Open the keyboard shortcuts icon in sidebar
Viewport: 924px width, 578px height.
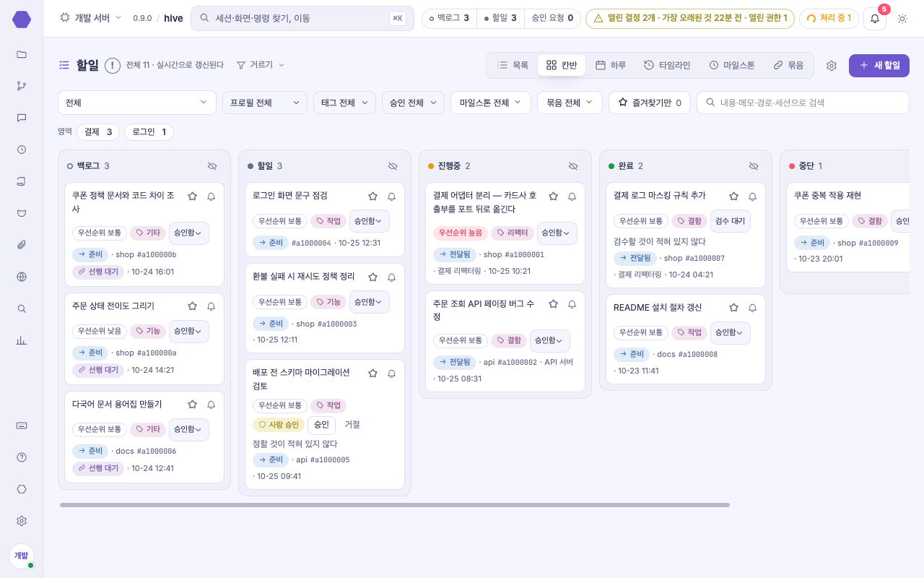[22, 426]
